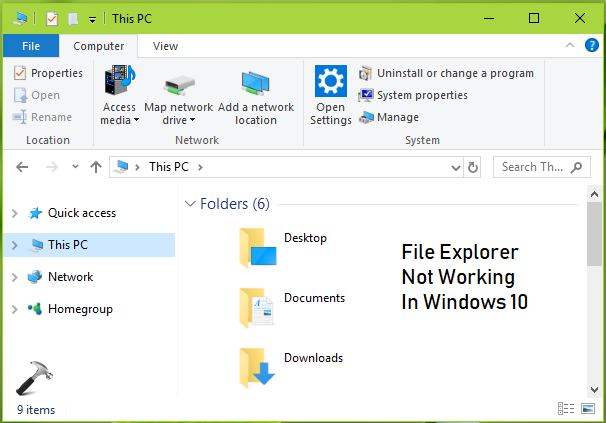Open the File tab

31,46
